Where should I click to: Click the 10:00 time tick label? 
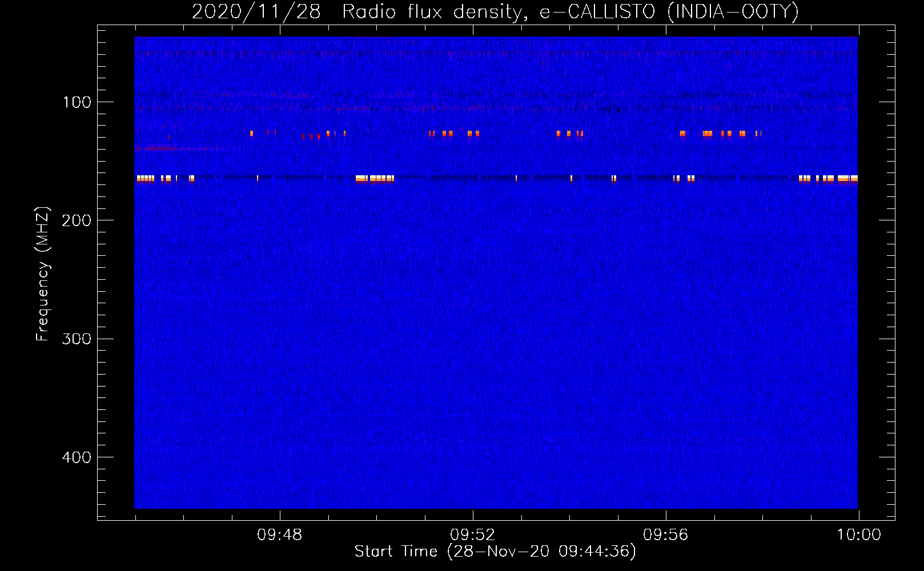click(x=859, y=535)
